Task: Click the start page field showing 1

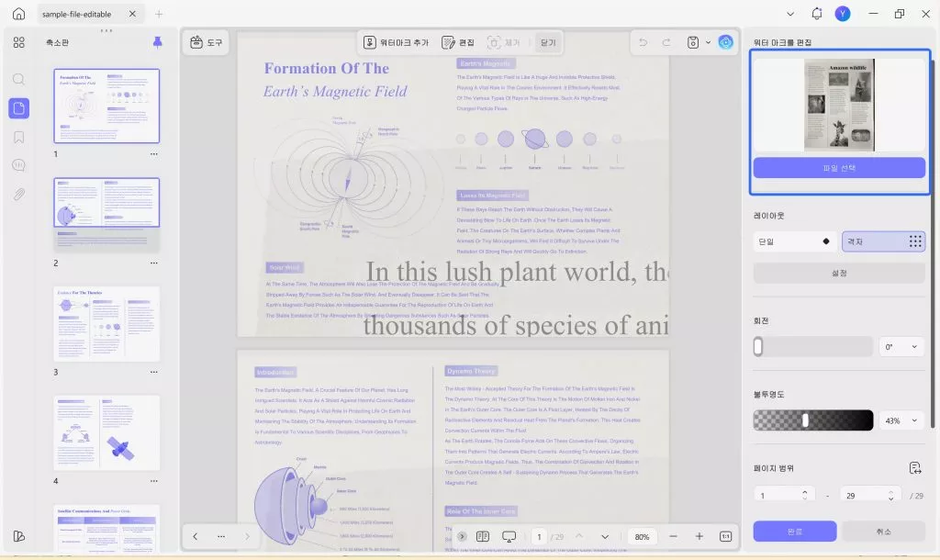Action: point(783,495)
